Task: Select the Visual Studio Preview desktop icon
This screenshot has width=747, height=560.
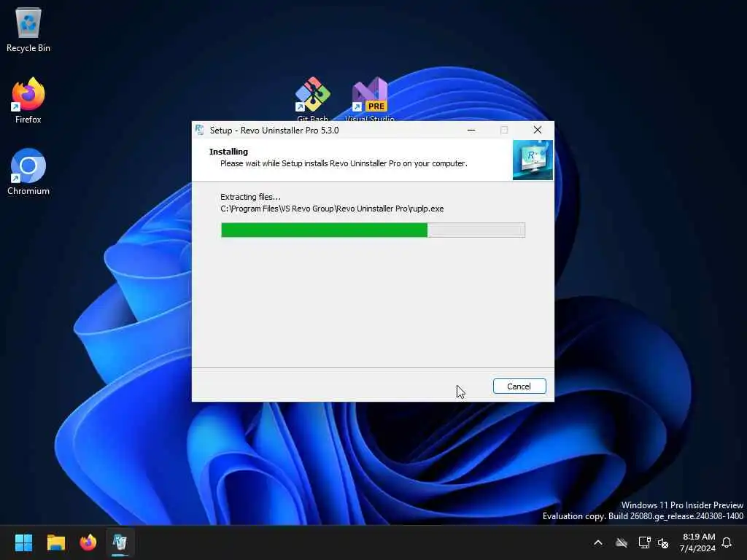Action: click(370, 99)
